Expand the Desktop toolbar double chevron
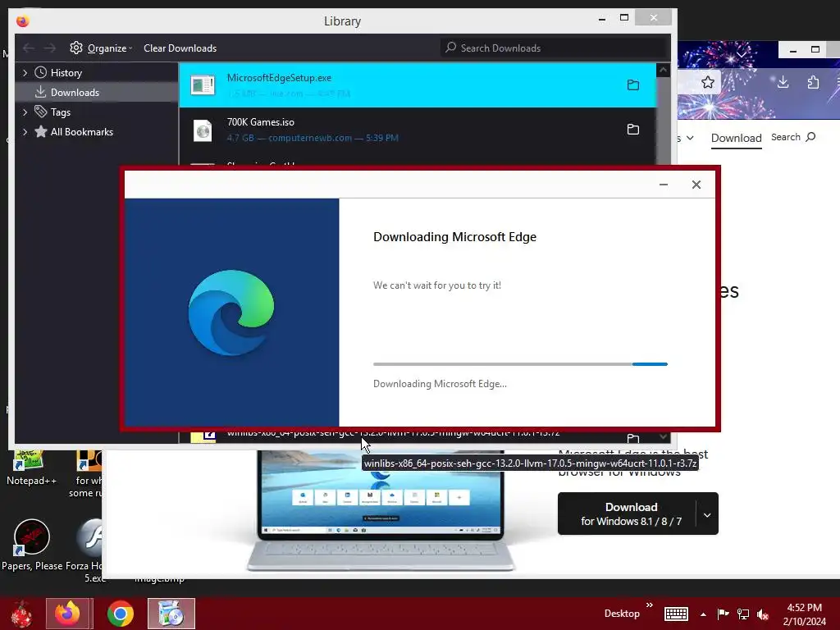 tap(650, 605)
